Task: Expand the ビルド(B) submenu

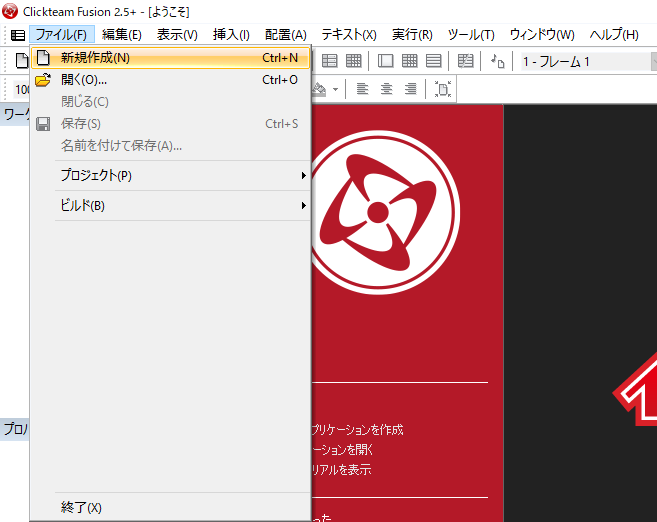Action: click(171, 206)
